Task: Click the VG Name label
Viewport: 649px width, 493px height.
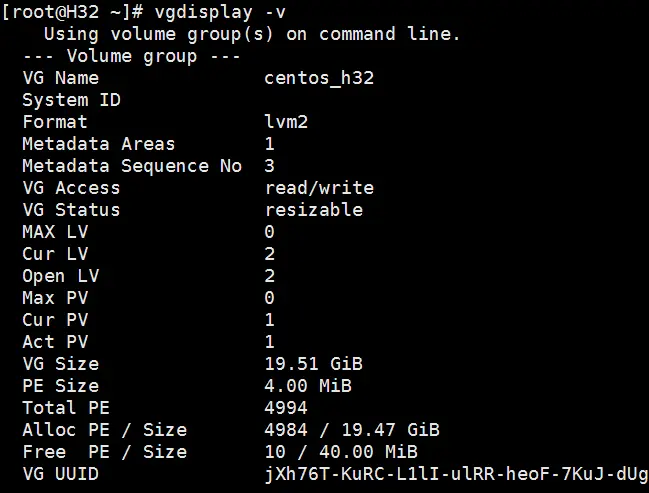Action: coord(60,78)
